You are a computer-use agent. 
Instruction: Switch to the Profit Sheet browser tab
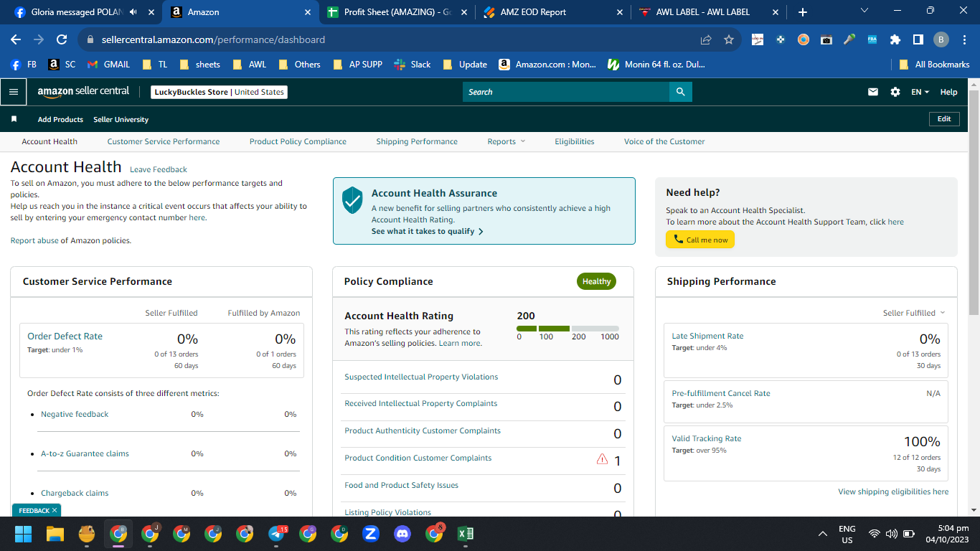coord(397,12)
